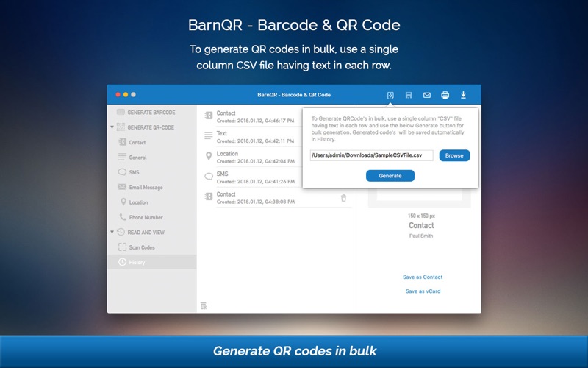Click the top Contact history entry icon

point(209,116)
